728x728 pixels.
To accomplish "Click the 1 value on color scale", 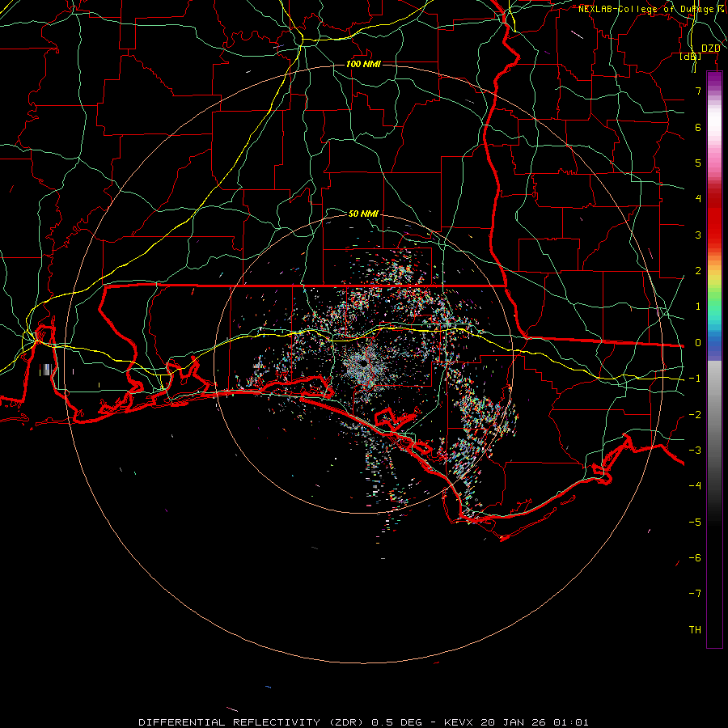I will (698, 307).
